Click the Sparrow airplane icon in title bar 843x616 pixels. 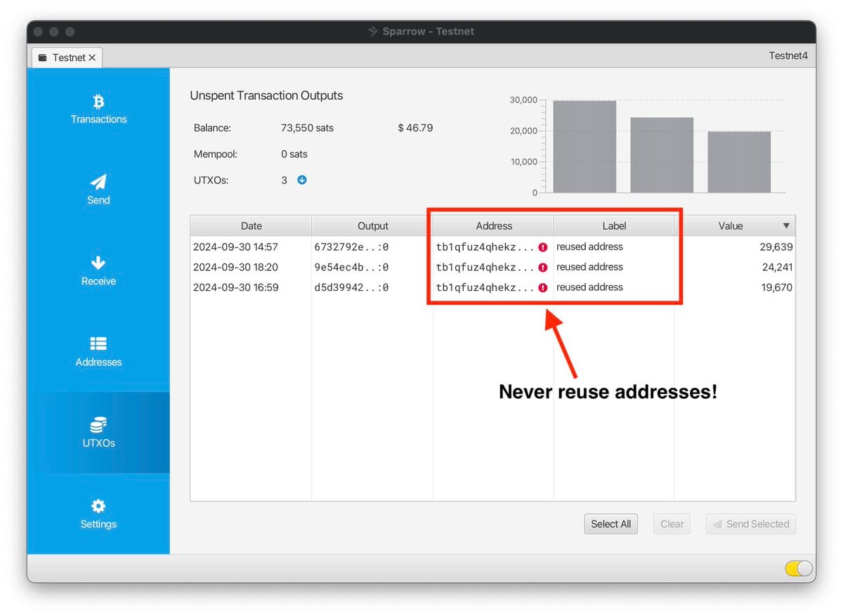pos(372,31)
